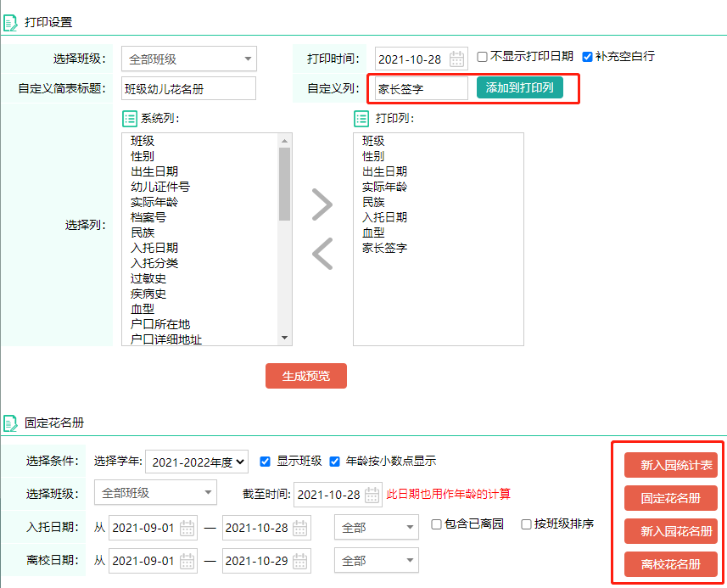Select 入托日期 in print column list

click(x=385, y=217)
